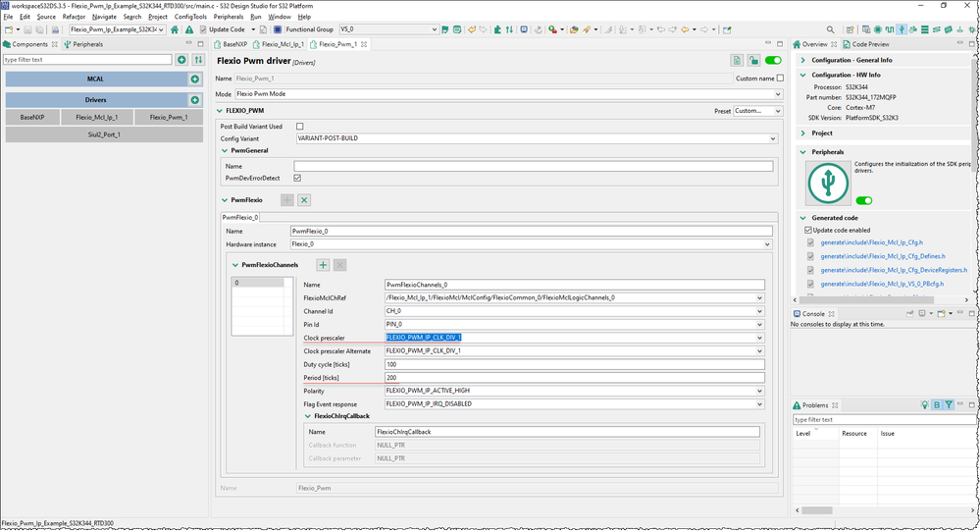Viewport: 980px width, 531px height.
Task: Open the Functional Group VS_0 dropdown
Action: click(388, 29)
